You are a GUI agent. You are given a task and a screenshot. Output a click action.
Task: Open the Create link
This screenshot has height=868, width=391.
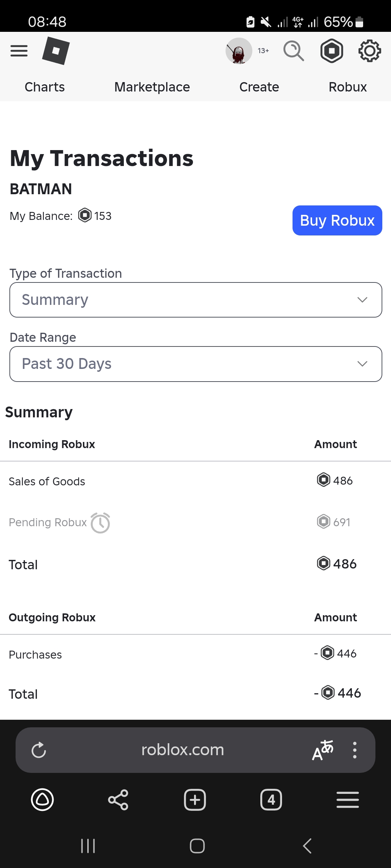(x=259, y=87)
